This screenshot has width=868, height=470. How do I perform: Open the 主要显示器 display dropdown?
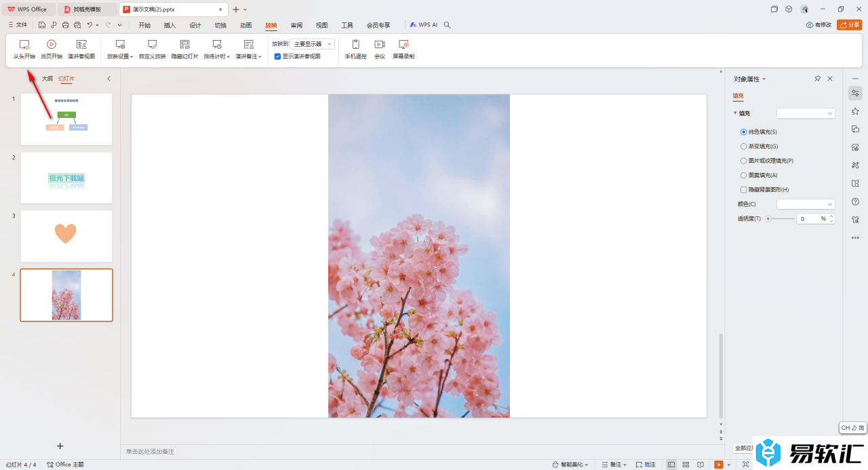[313, 43]
